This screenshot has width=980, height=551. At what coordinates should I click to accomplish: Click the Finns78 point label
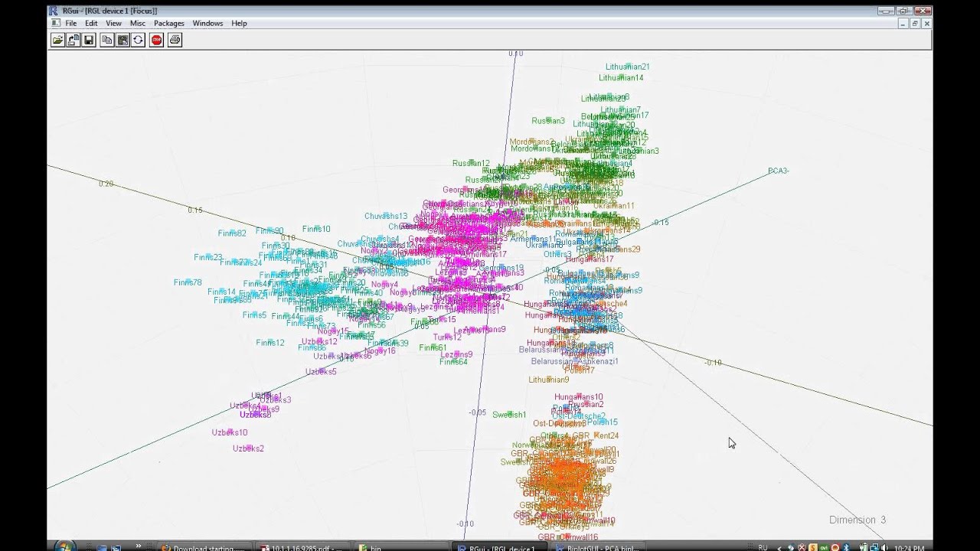coord(188,282)
